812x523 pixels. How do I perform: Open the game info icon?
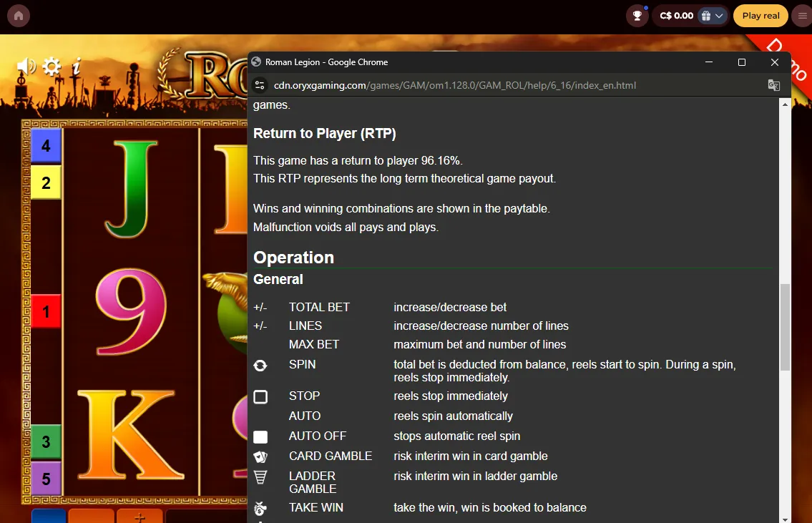pos(77,67)
